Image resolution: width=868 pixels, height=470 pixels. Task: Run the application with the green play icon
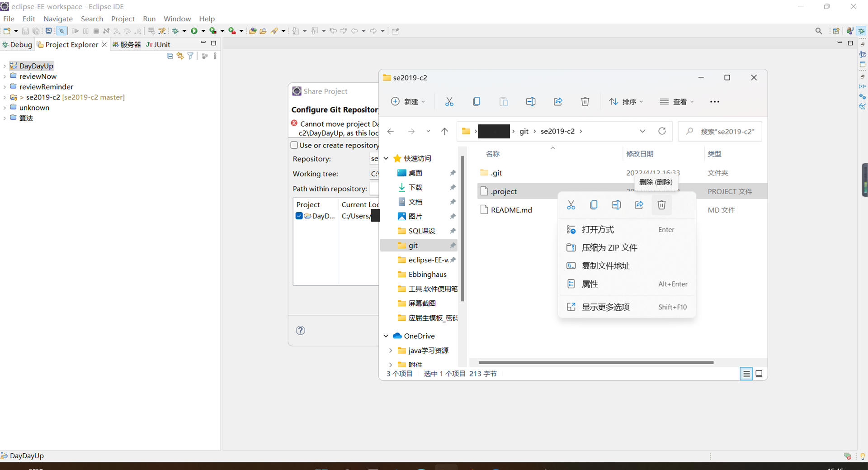(x=194, y=31)
